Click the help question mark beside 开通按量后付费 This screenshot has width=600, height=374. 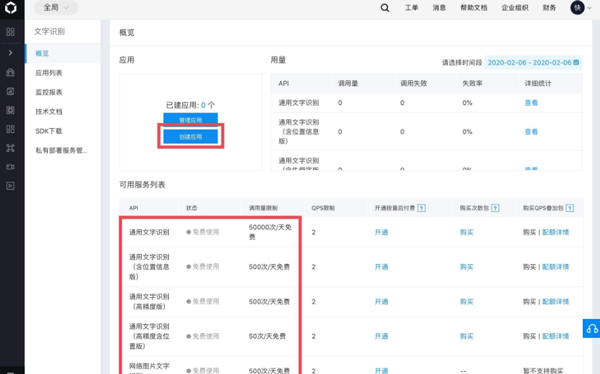click(421, 208)
